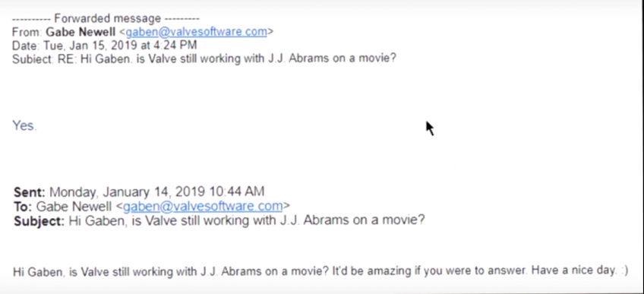This screenshot has width=644, height=294.
Task: Click the 'Forwarded message' header text
Action: point(108,18)
